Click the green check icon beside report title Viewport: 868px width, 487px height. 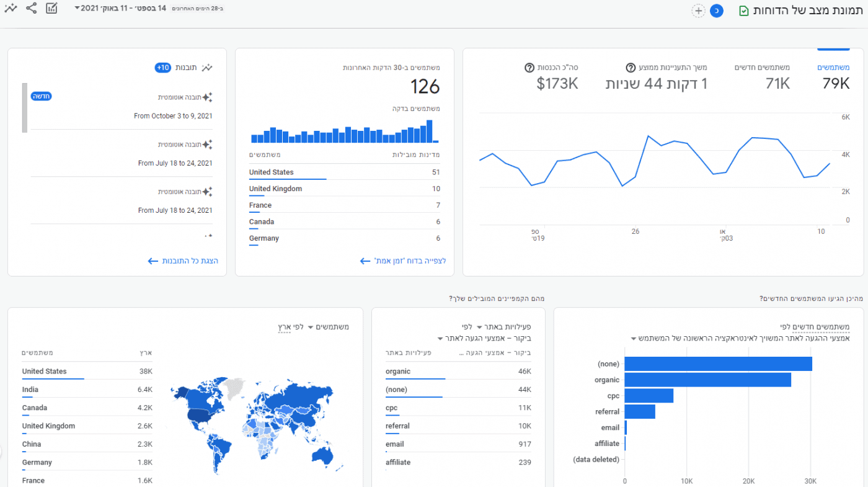(743, 11)
